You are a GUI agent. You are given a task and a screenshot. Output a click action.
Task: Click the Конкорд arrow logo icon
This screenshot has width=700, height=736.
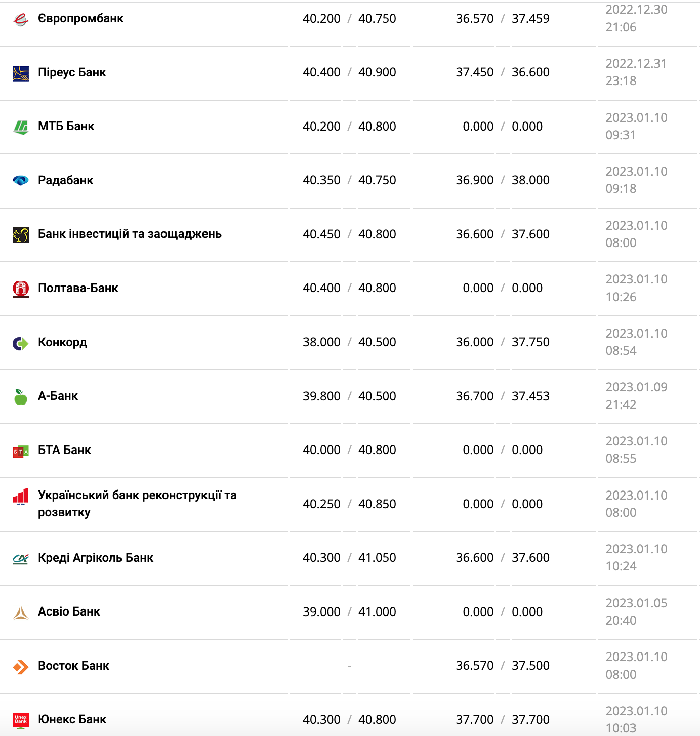tap(21, 343)
